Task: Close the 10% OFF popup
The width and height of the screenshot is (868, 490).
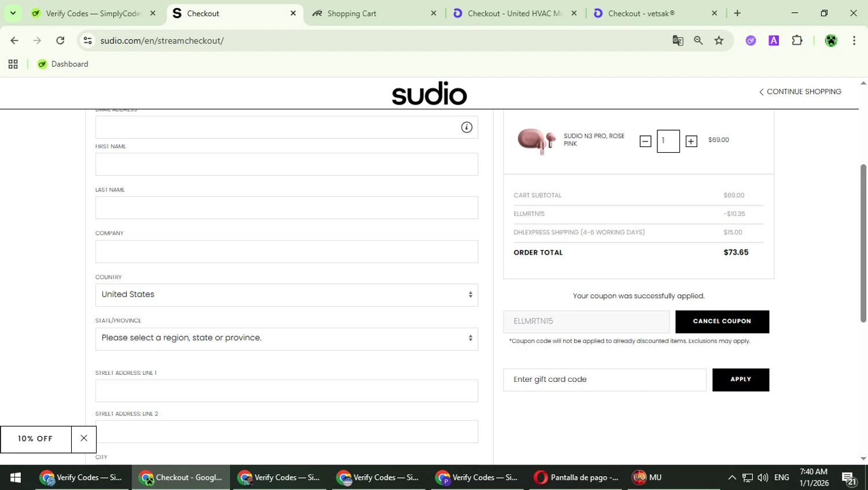Action: coord(84,439)
